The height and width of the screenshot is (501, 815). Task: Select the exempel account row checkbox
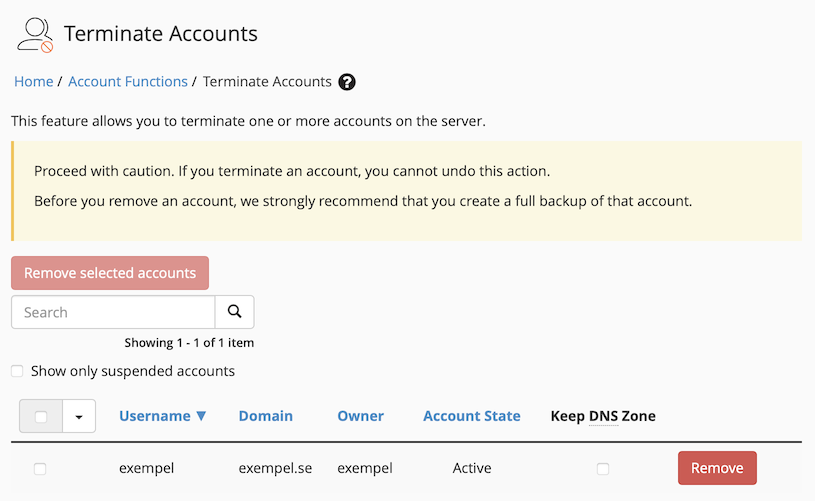tap(40, 468)
